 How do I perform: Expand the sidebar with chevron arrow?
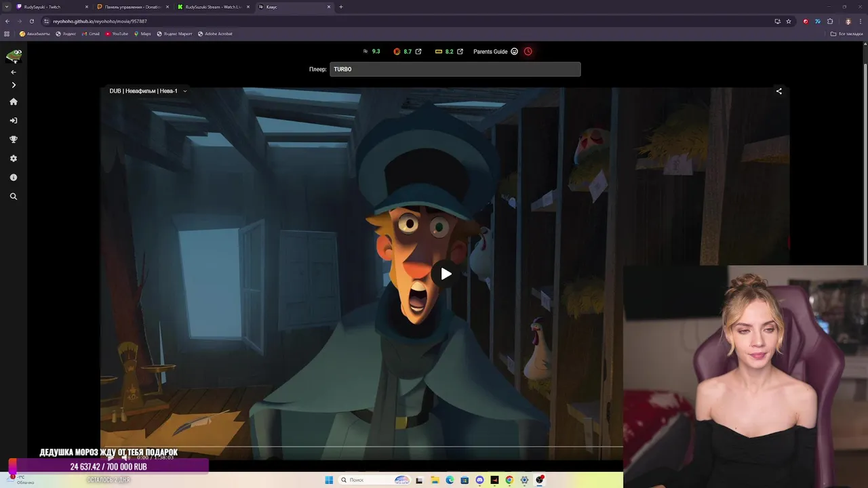(x=13, y=85)
